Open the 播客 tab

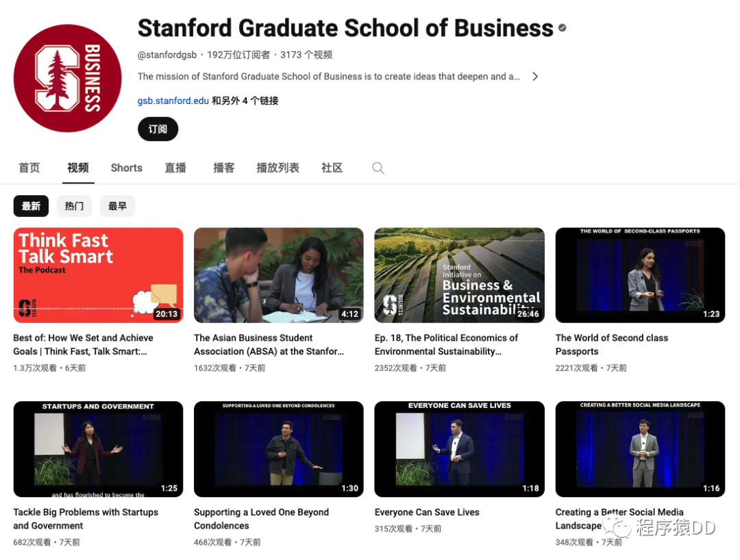pos(223,168)
